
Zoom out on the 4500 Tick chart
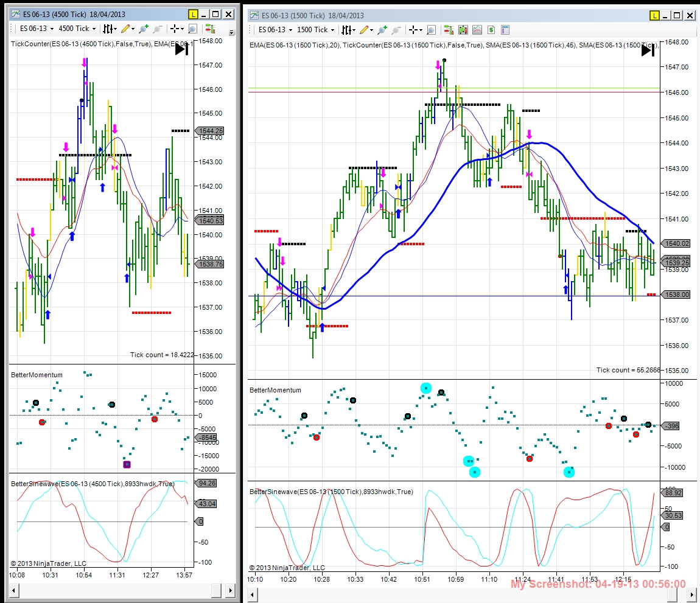click(x=157, y=29)
